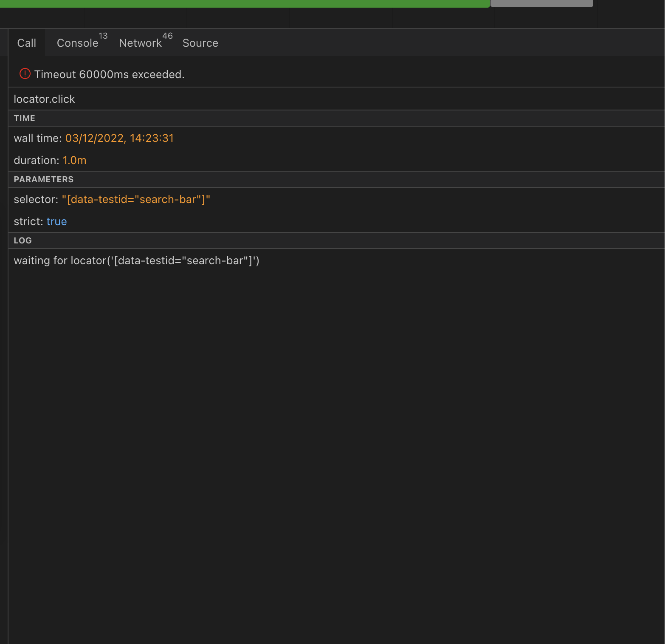
Task: Click the strict: true parameter value
Action: [56, 221]
